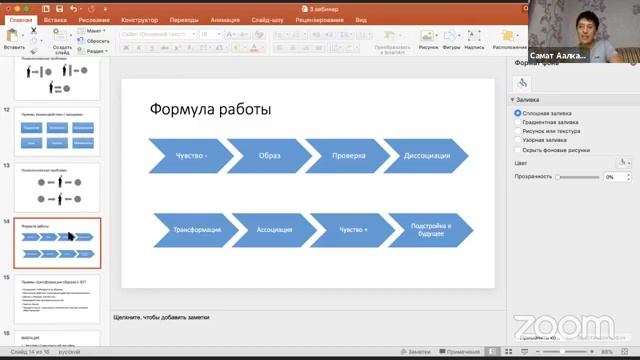640x360 pixels.
Task: Click the Transparency (Прозрачность) slider
Action: [x=577, y=177]
